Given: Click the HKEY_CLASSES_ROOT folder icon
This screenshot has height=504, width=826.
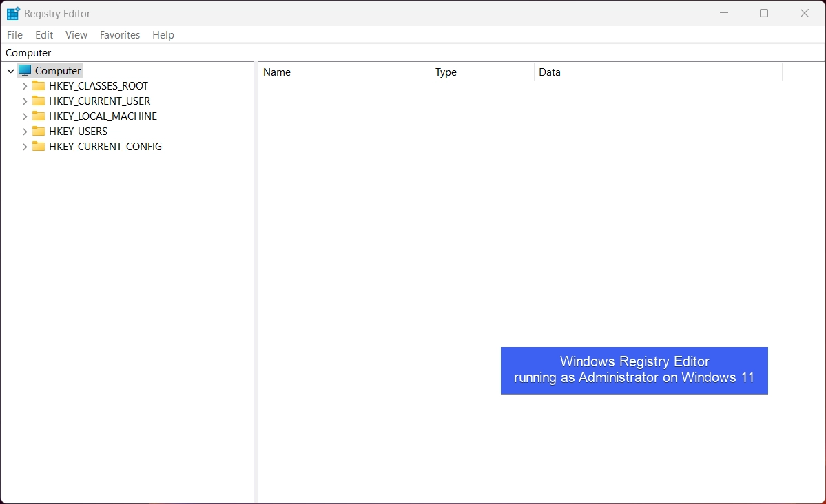Looking at the screenshot, I should [39, 85].
